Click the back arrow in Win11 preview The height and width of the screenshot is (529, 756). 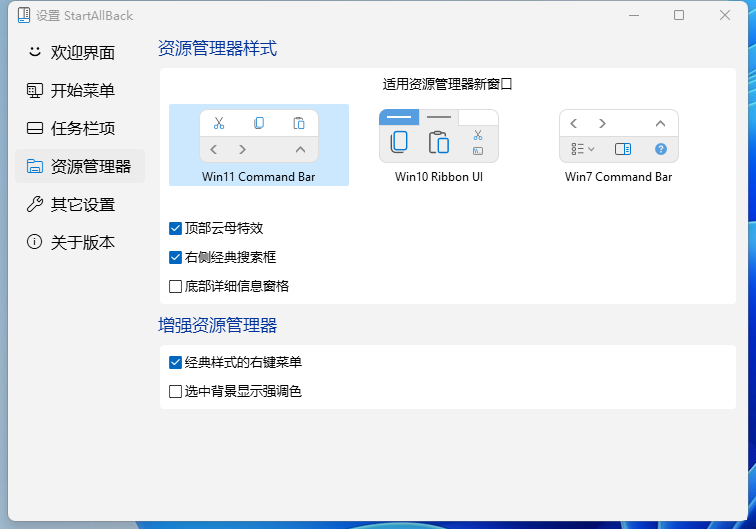214,149
